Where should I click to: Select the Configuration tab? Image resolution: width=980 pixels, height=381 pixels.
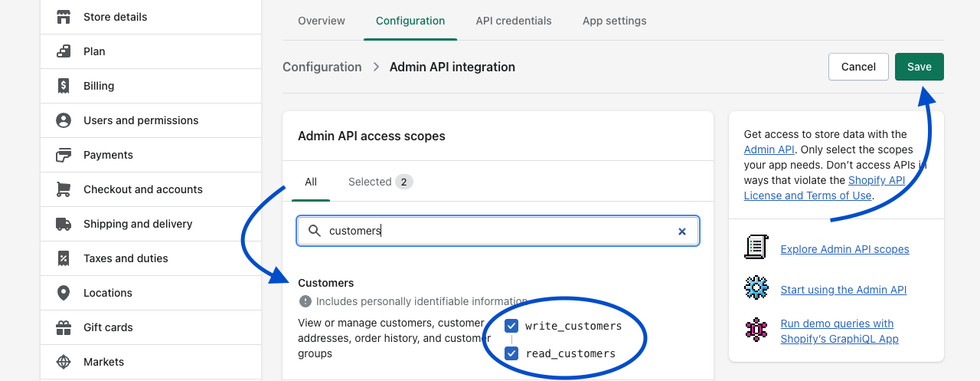410,21
